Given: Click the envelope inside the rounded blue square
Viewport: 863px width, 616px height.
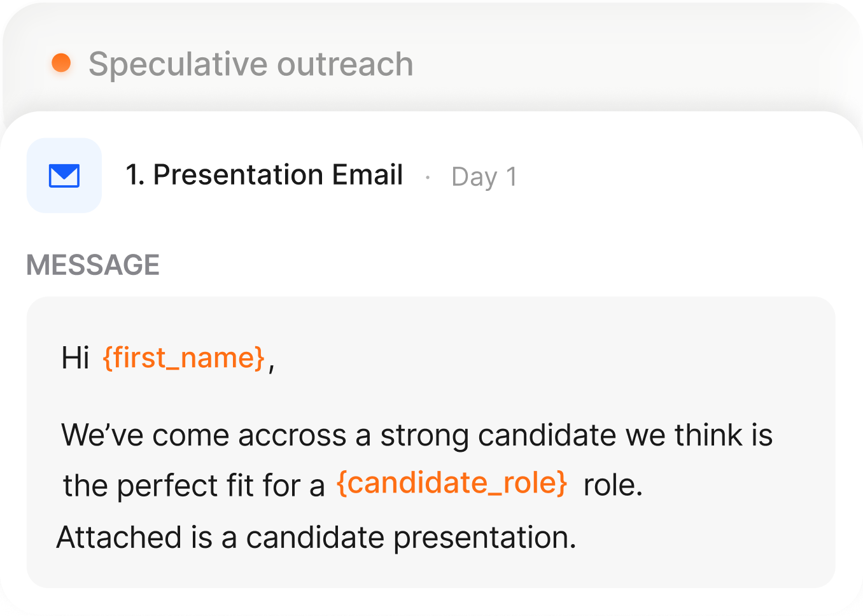Looking at the screenshot, I should [x=64, y=176].
